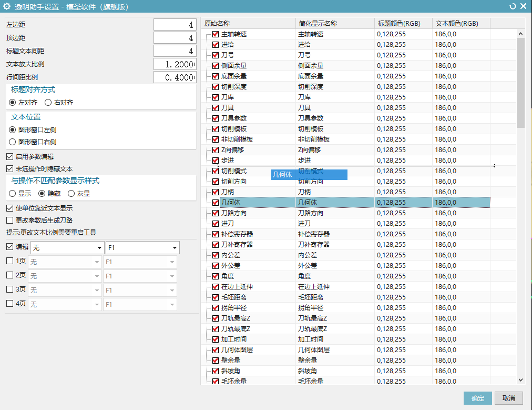Select the 刀具参数 row name

[234, 118]
